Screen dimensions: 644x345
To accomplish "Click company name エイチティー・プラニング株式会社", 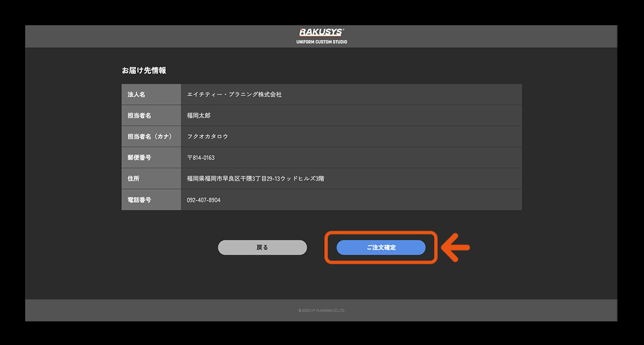I will [x=234, y=94].
